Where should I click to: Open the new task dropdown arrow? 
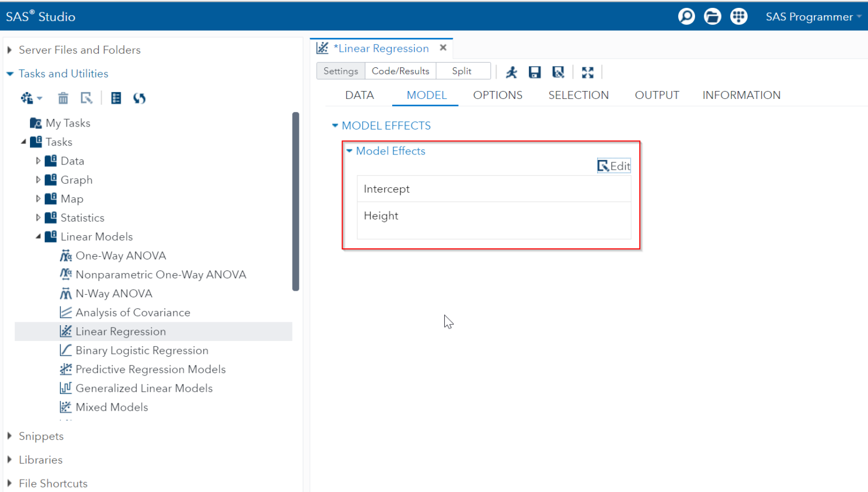(39, 98)
